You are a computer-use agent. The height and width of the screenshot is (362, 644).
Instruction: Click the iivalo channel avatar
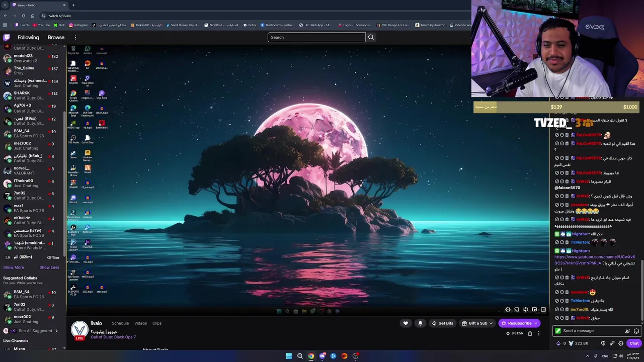pyautogui.click(x=79, y=330)
